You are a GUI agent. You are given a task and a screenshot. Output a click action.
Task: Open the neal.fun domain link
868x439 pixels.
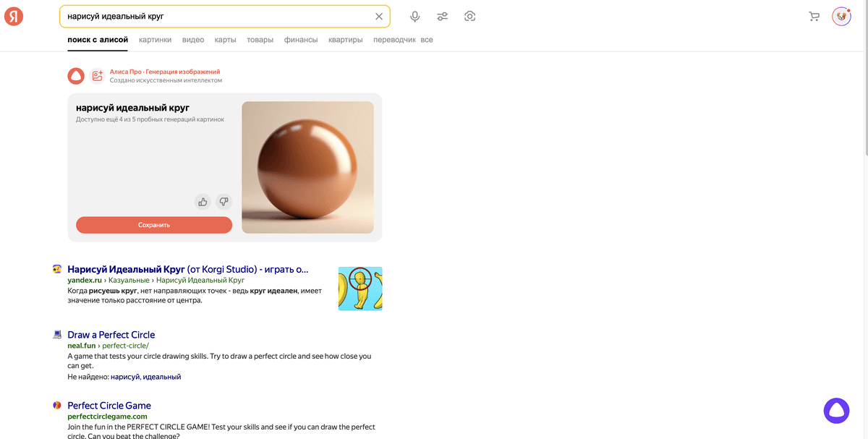pyautogui.click(x=81, y=346)
